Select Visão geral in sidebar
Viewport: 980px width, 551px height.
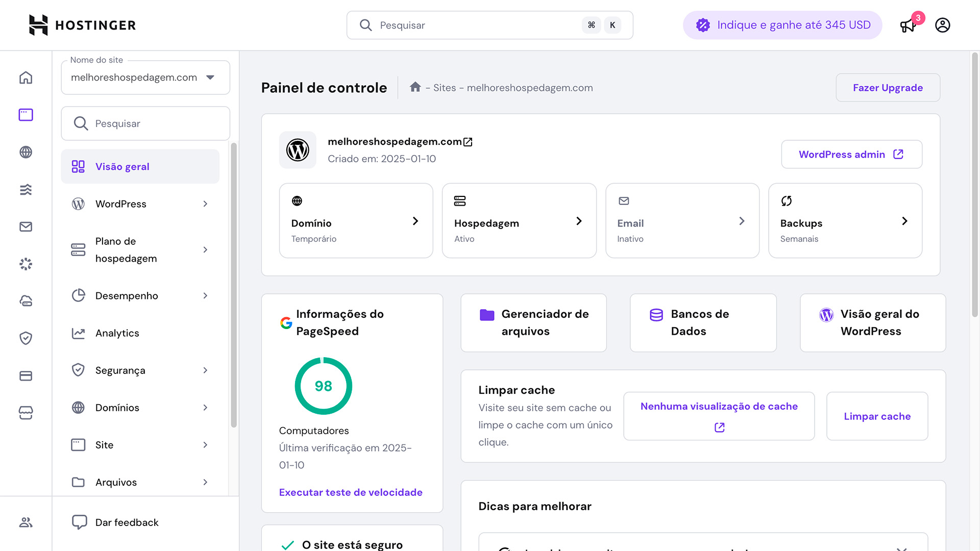point(140,166)
